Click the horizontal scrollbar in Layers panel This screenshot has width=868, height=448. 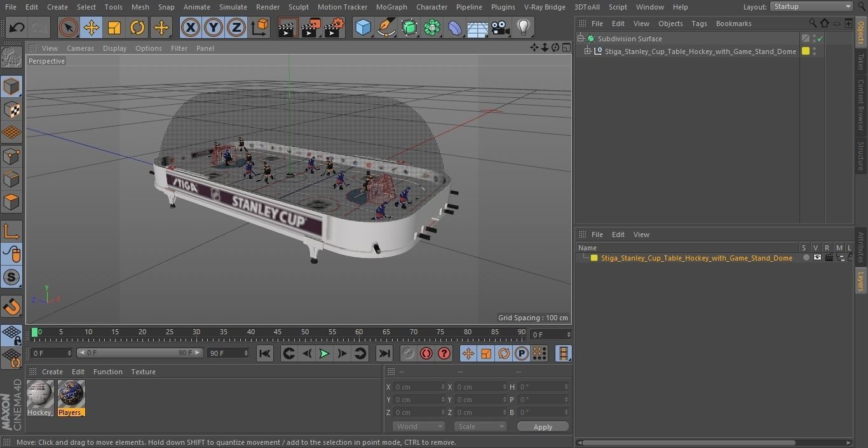click(x=689, y=442)
